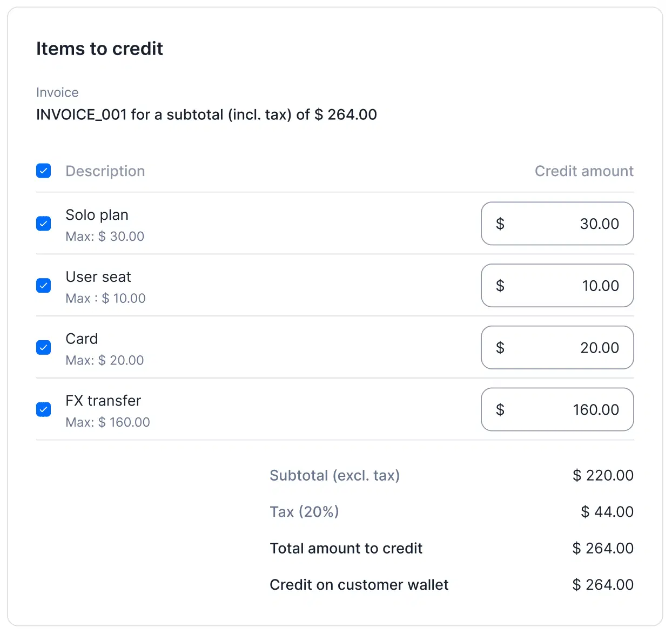This screenshot has height=634, width=672.
Task: Edit the Card credit amount field
Action: [x=557, y=347]
